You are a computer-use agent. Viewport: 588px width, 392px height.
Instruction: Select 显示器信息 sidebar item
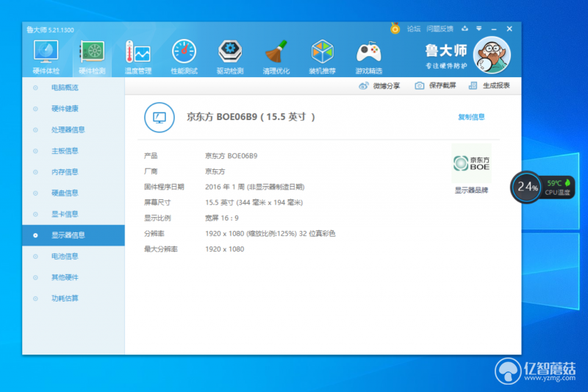(x=73, y=235)
